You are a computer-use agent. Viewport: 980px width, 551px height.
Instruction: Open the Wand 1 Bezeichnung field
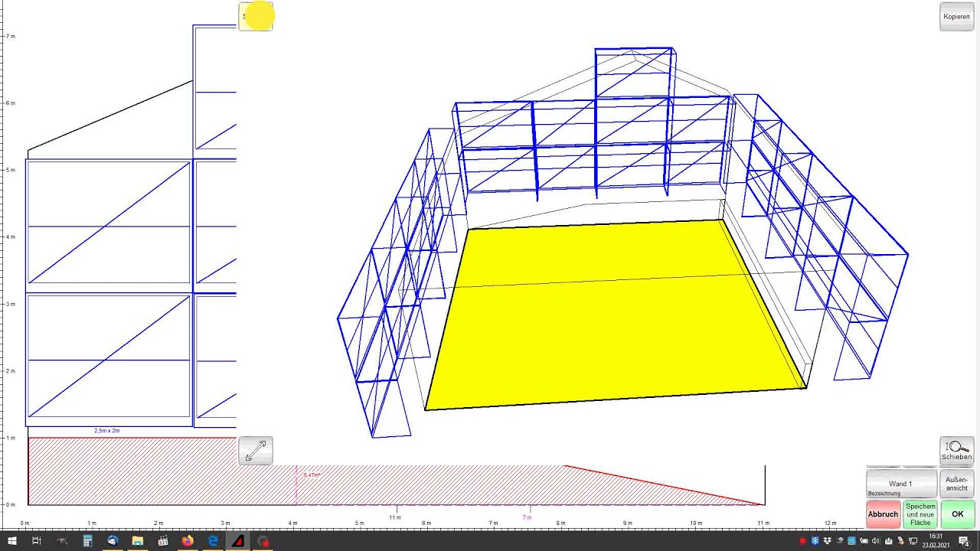(901, 484)
